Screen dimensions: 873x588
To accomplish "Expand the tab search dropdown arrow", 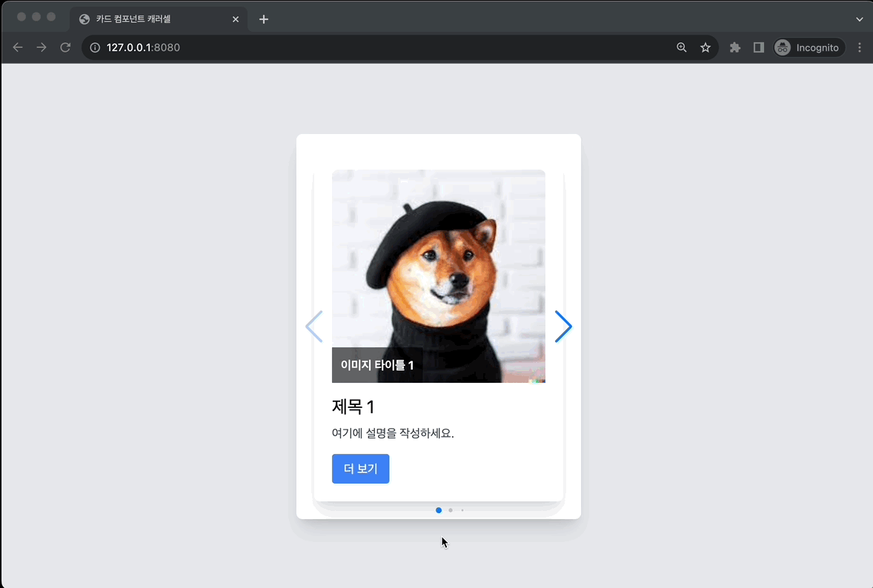I will 860,19.
